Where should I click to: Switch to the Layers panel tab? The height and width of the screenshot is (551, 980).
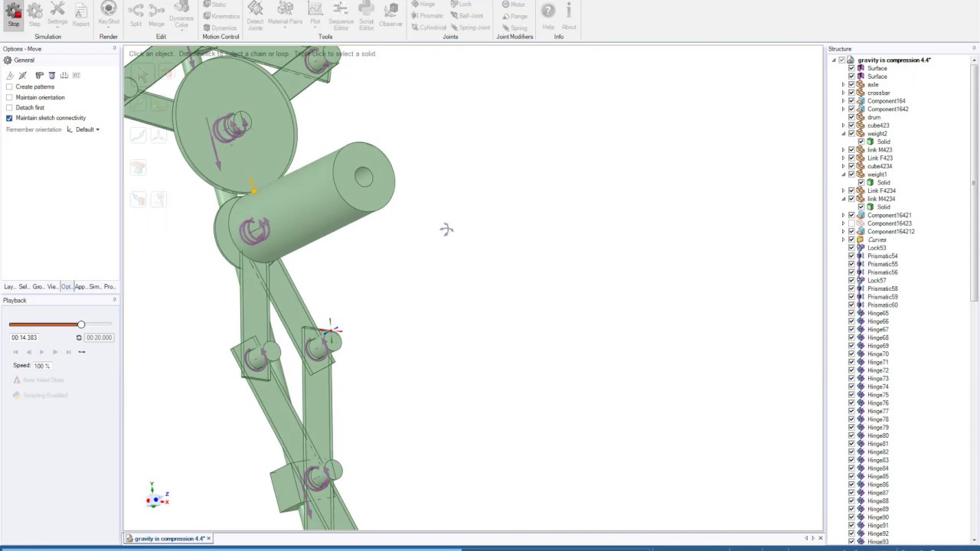9,287
